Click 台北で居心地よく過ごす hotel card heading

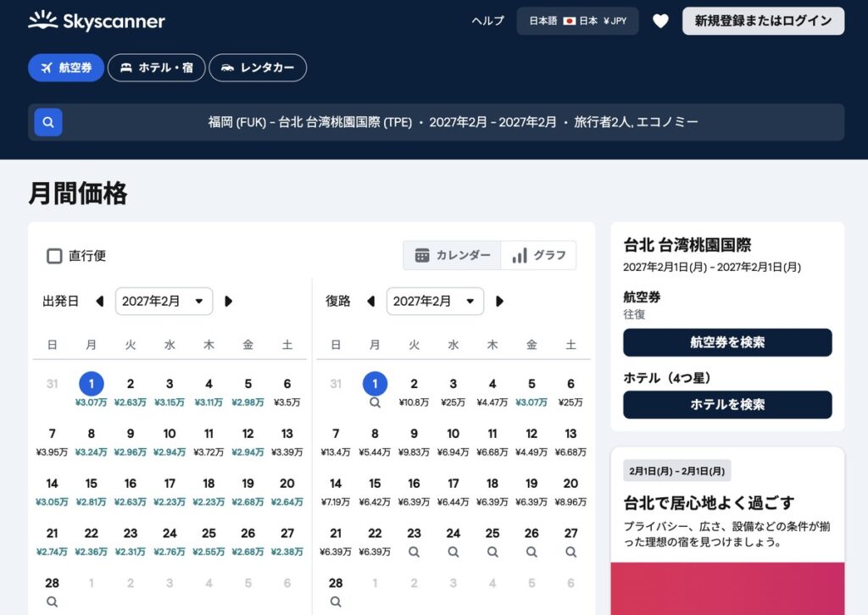(709, 502)
